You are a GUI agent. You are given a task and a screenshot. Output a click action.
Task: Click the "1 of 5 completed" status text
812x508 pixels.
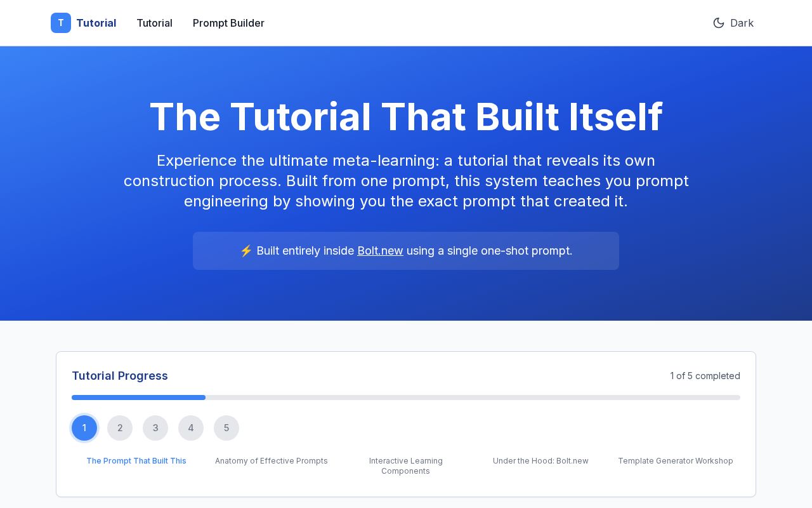[705, 376]
